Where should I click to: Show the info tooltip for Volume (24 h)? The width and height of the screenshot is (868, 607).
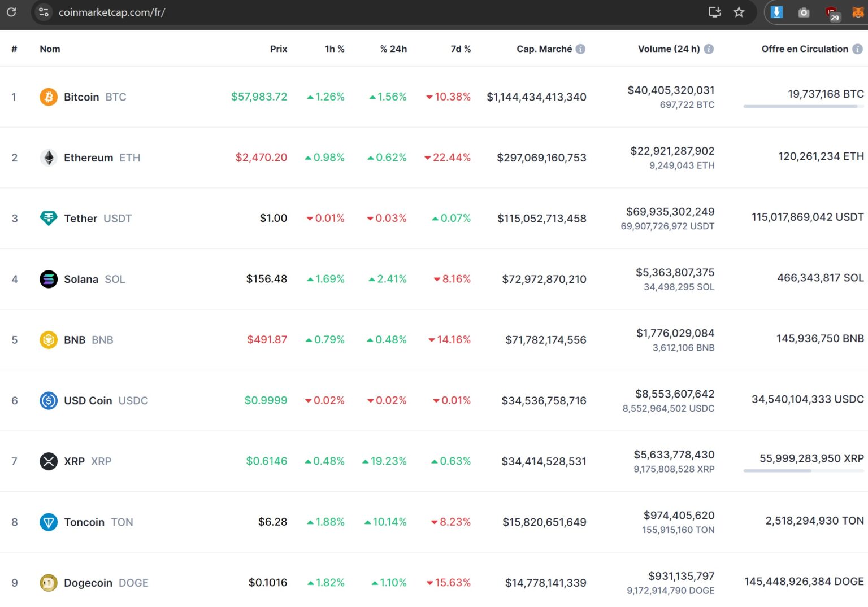[x=709, y=49]
